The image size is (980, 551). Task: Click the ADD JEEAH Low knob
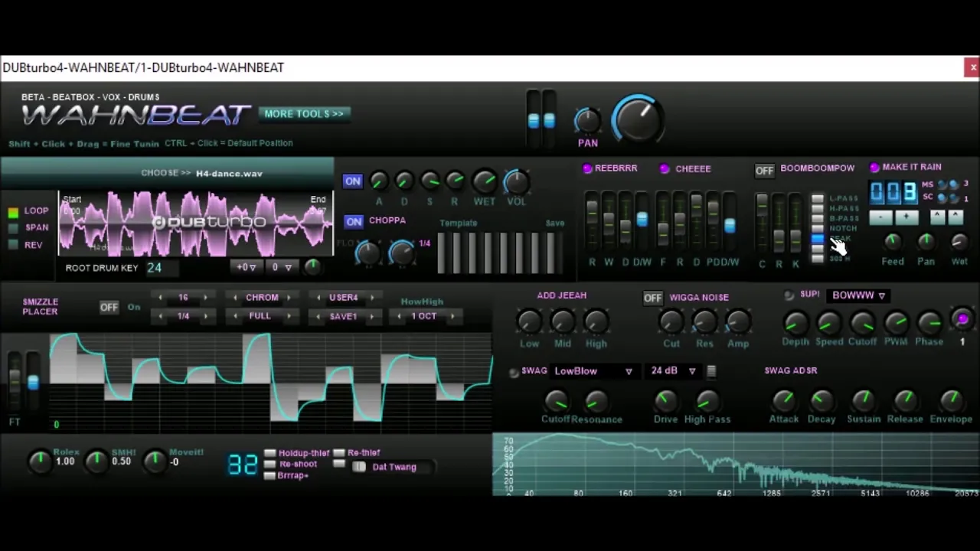[529, 322]
